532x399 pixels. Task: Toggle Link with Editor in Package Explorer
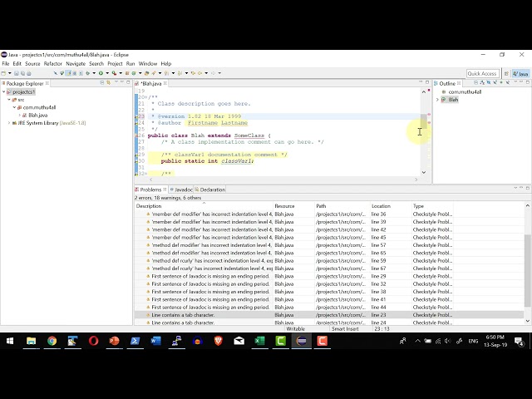click(109, 82)
